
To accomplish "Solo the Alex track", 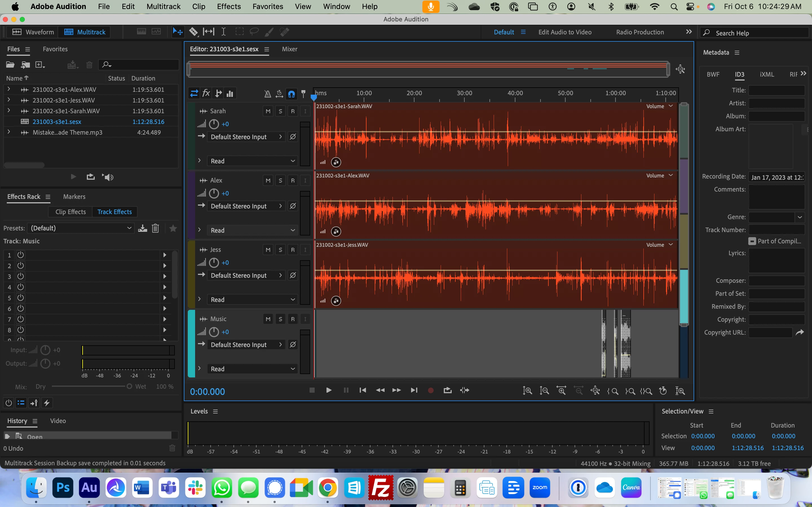I will point(280,181).
